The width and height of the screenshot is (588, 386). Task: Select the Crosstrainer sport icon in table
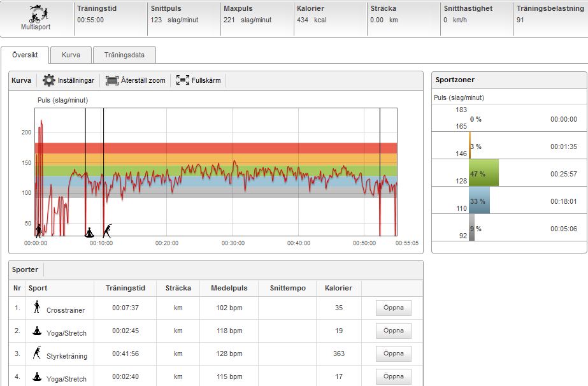coord(36,308)
